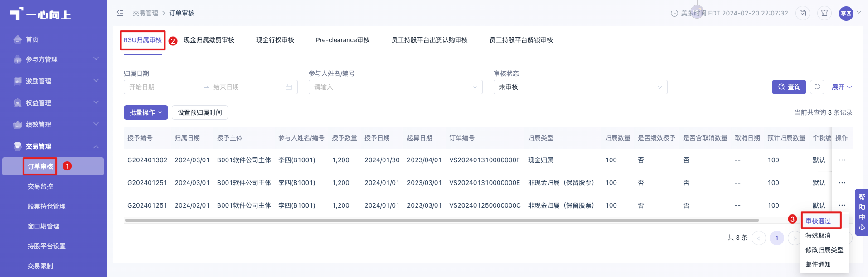The height and width of the screenshot is (277, 868).
Task: Open 交易监控 menu item
Action: pos(40,186)
